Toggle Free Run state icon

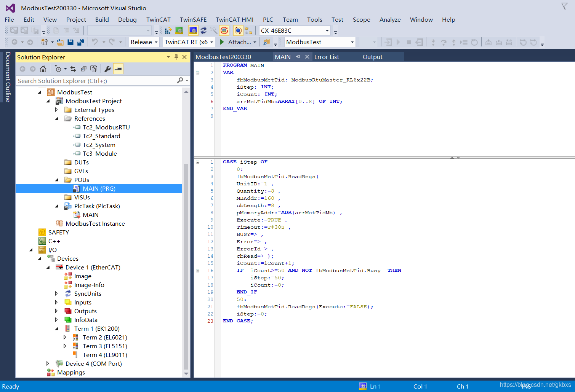click(224, 30)
